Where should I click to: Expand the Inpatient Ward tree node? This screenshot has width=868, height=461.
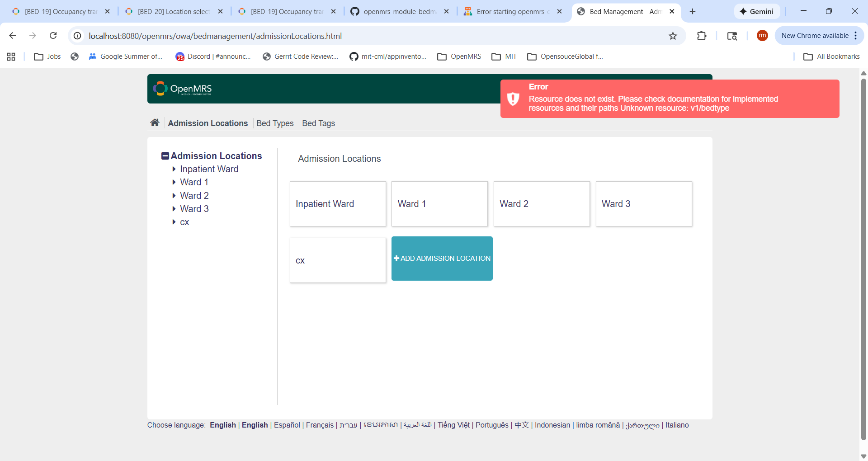174,169
